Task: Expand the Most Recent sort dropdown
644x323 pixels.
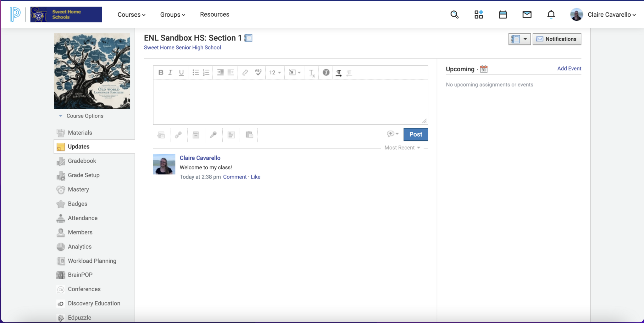Action: [402, 148]
